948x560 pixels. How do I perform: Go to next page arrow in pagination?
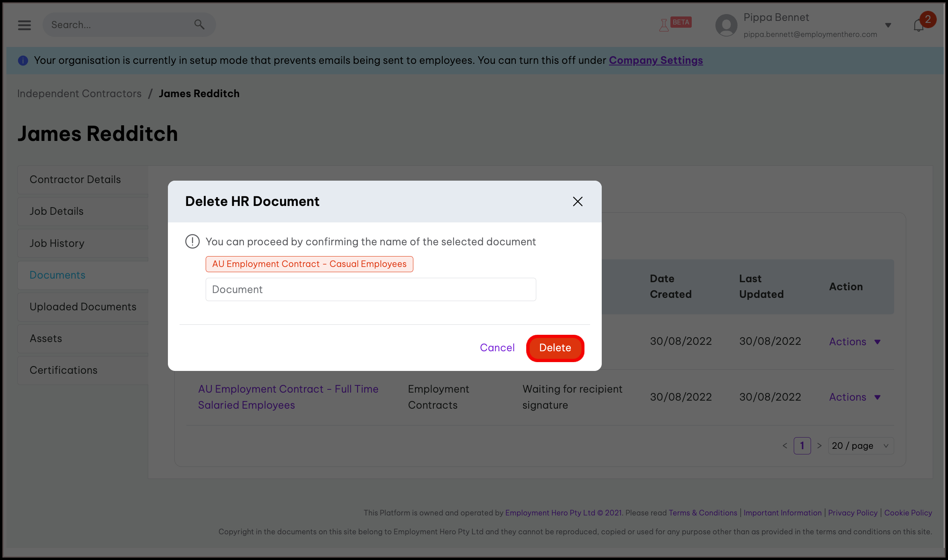click(x=819, y=446)
